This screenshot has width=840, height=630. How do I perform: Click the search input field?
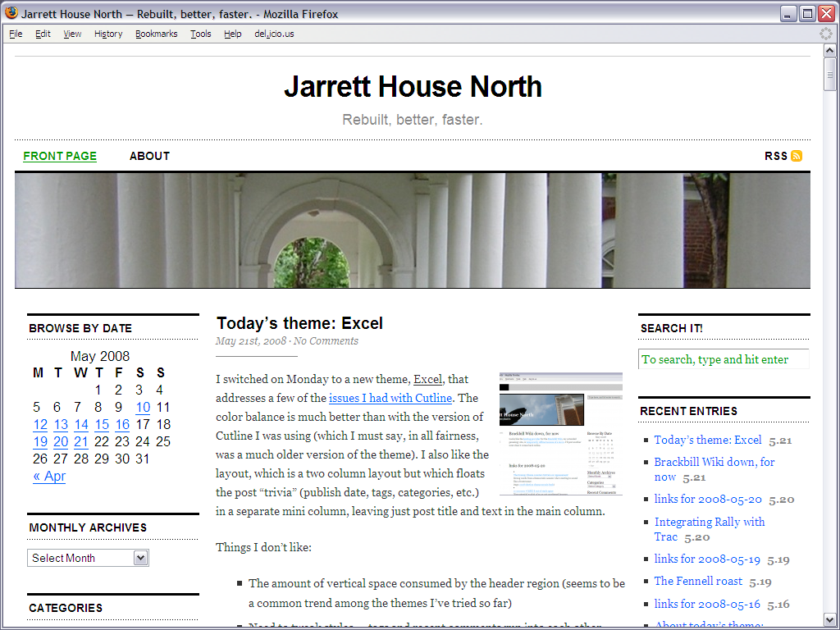[723, 359]
